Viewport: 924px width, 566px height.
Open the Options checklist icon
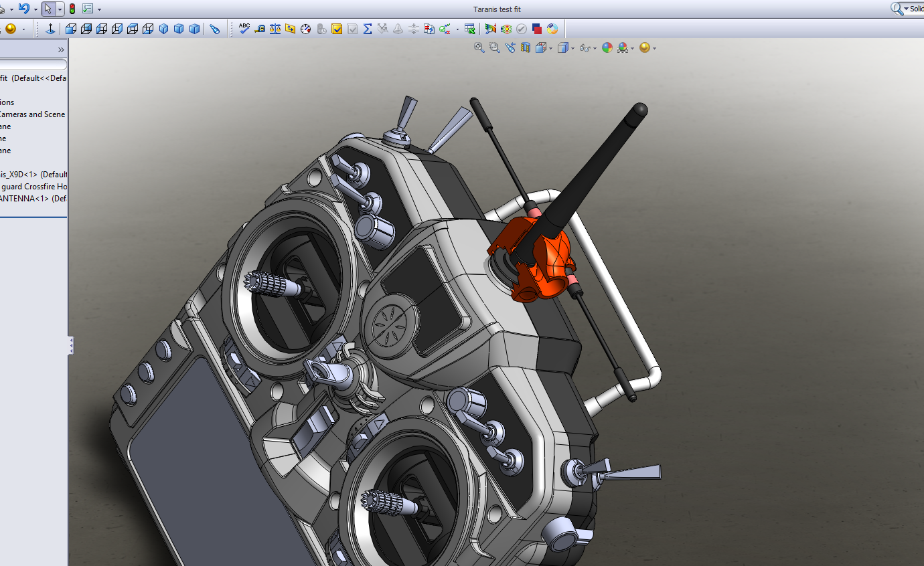(x=88, y=9)
